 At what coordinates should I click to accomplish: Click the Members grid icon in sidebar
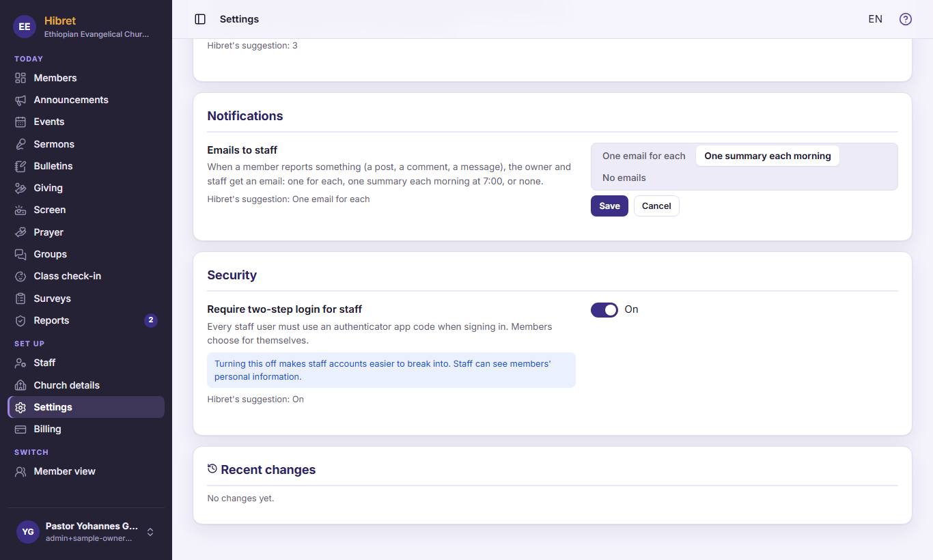(x=20, y=78)
